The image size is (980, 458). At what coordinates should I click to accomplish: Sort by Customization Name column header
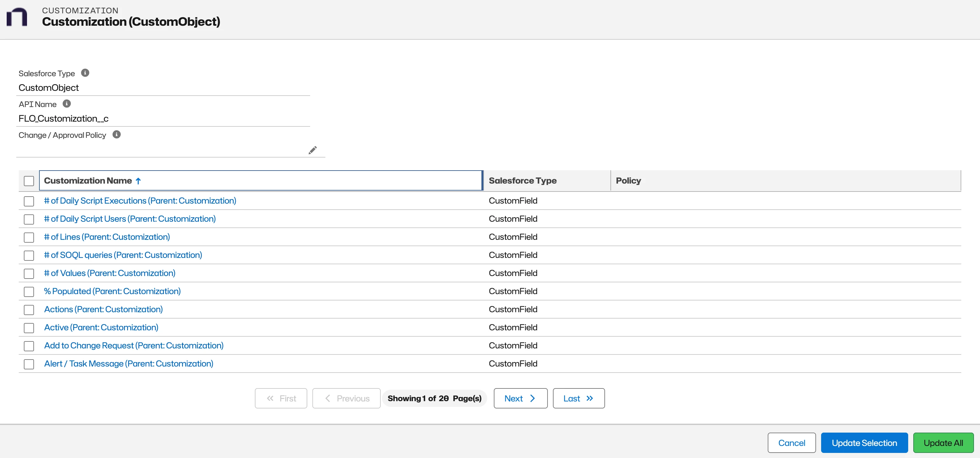(x=261, y=181)
